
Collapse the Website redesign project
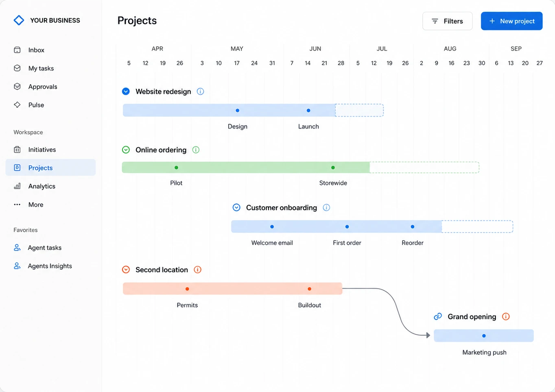[x=126, y=91]
